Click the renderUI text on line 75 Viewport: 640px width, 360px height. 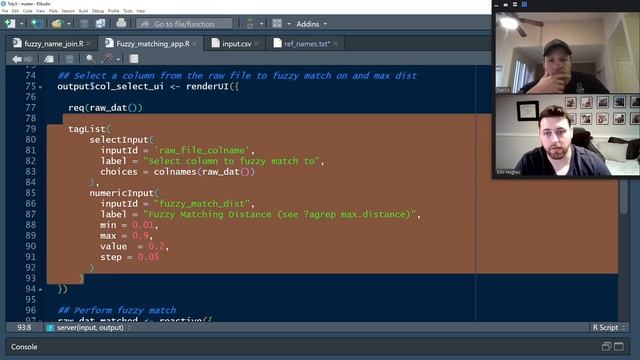coord(207,86)
